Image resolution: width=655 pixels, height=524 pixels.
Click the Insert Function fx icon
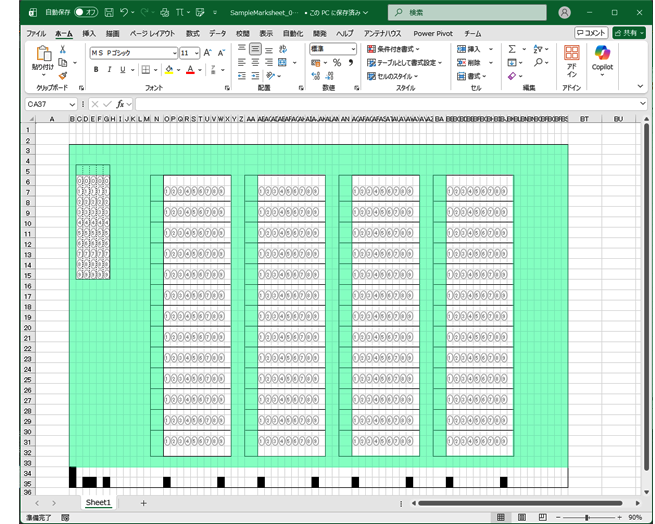120,103
